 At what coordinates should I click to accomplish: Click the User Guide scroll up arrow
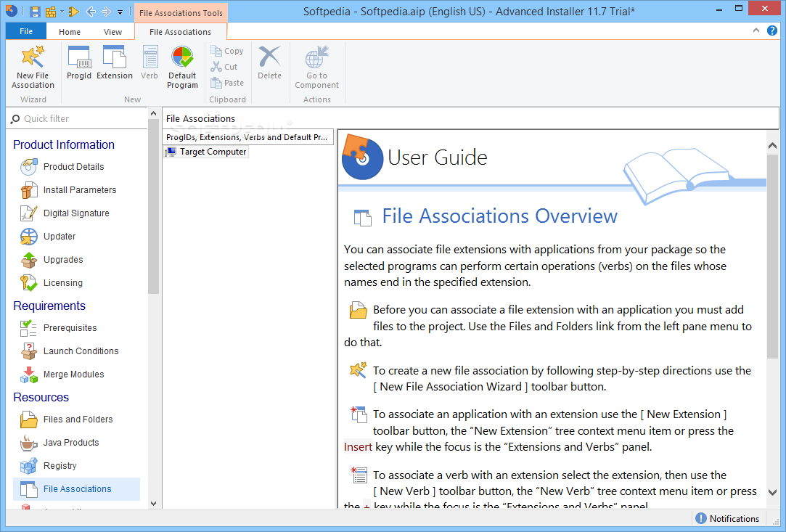click(772, 145)
